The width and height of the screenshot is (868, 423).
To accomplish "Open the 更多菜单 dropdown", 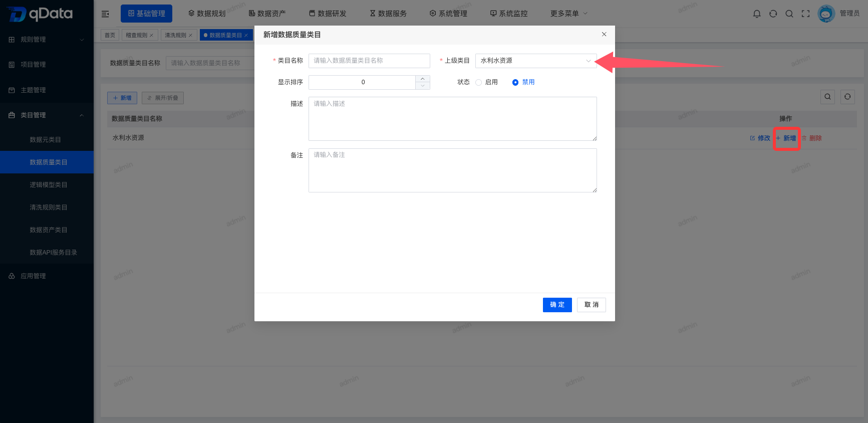I will tap(569, 14).
